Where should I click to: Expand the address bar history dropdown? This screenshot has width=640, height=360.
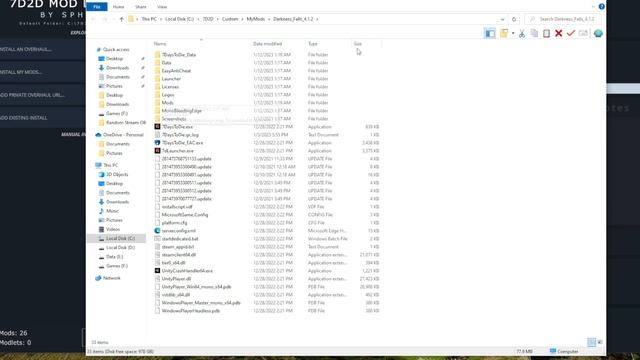point(502,19)
